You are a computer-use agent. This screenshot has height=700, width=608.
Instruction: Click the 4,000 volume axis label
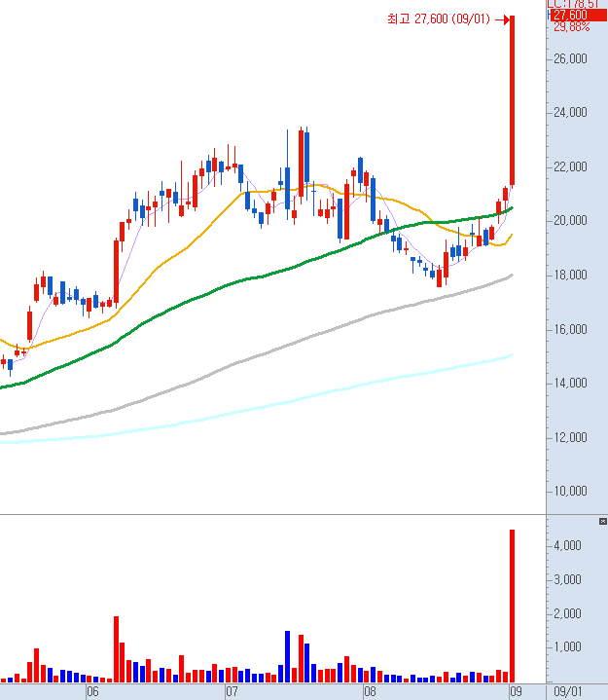567,545
